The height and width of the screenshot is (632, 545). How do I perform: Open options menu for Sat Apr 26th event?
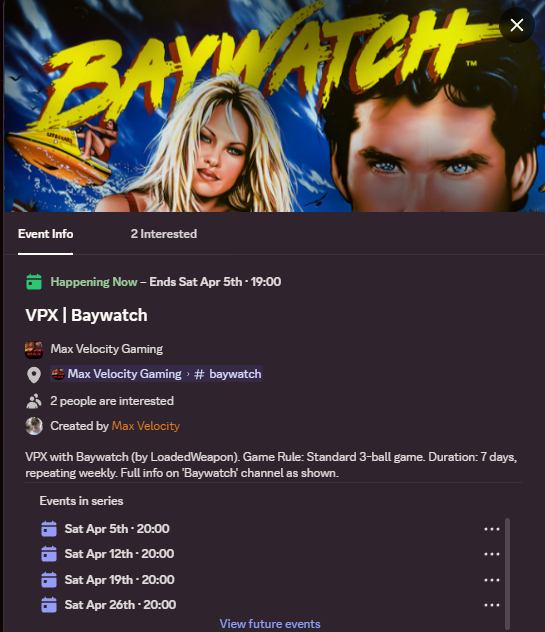492,605
